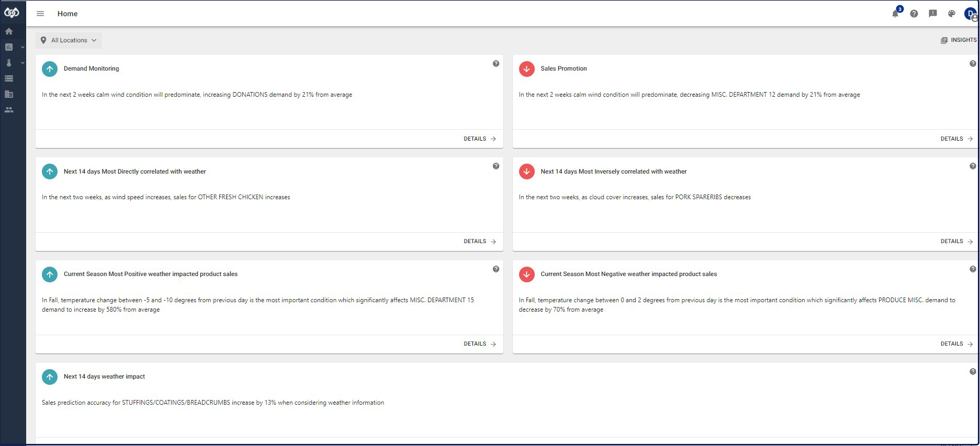Click the Home page title
This screenshot has height=446, width=980.
tap(67, 14)
